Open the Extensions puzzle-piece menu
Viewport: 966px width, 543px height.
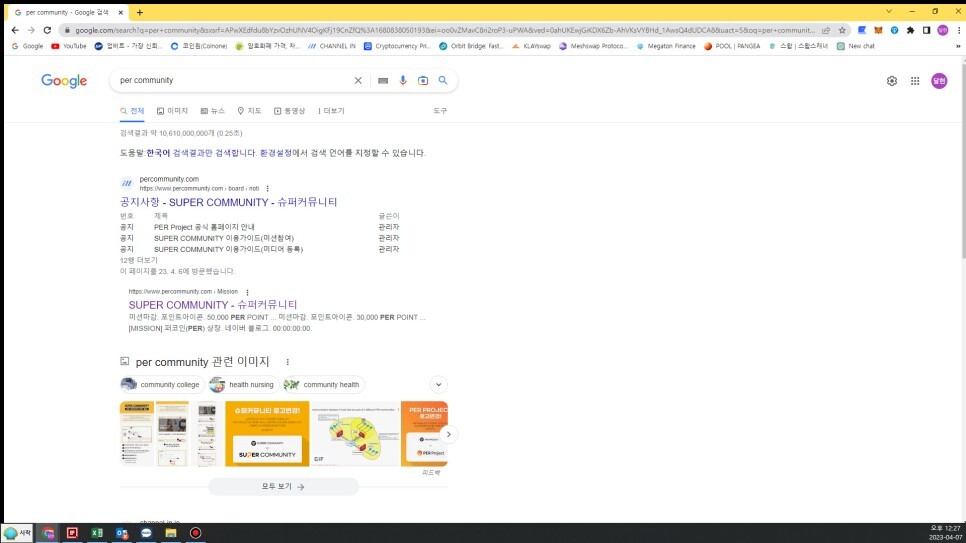click(x=910, y=30)
